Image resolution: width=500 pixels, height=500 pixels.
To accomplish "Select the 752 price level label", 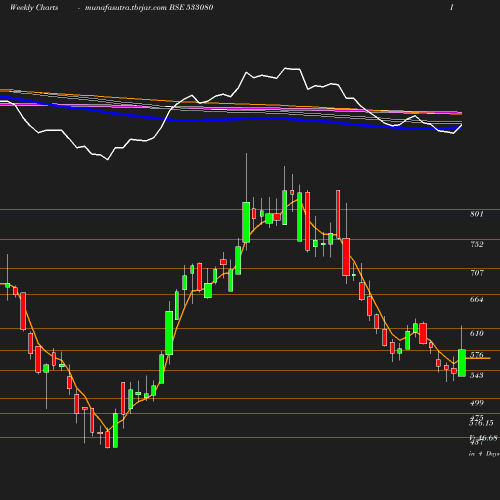I will [x=477, y=244].
